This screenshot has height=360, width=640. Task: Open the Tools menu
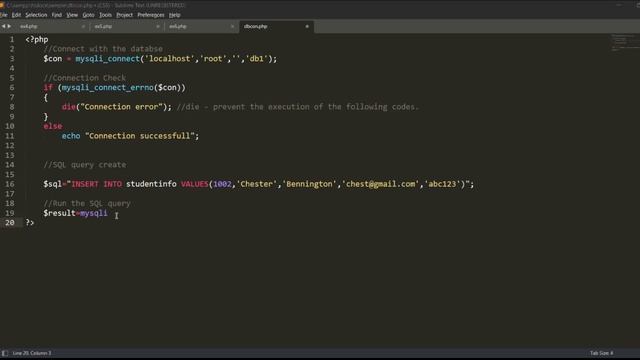(x=105, y=15)
